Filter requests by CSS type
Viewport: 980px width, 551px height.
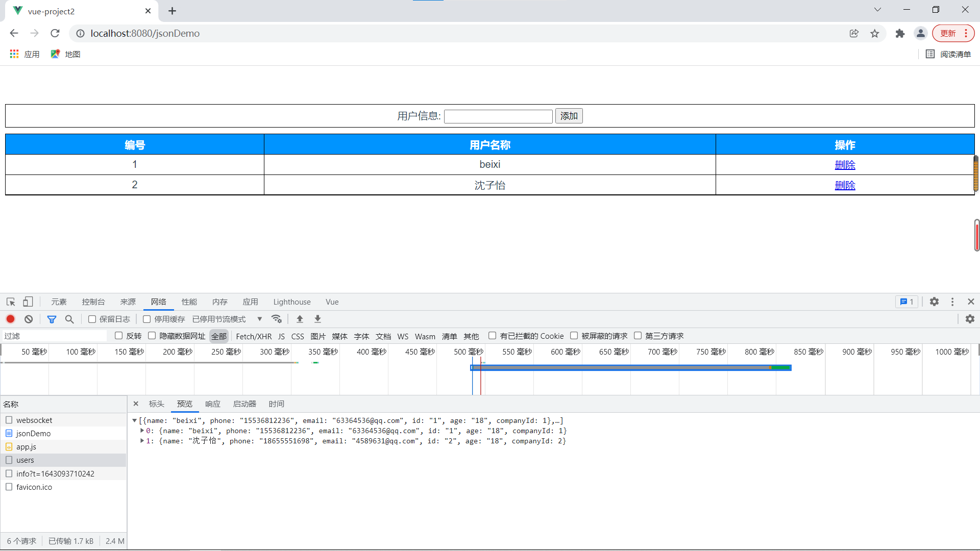(x=298, y=336)
